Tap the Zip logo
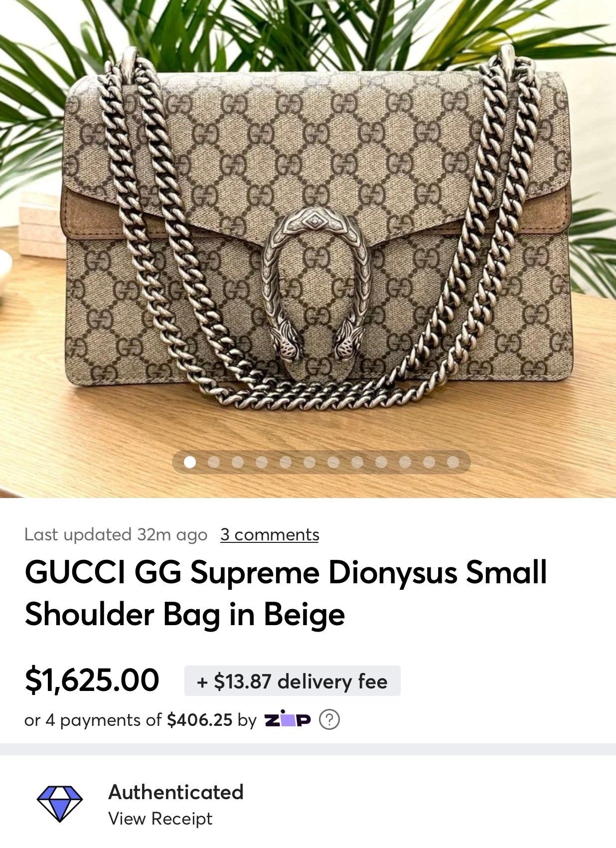The image size is (616, 848). coord(288,719)
